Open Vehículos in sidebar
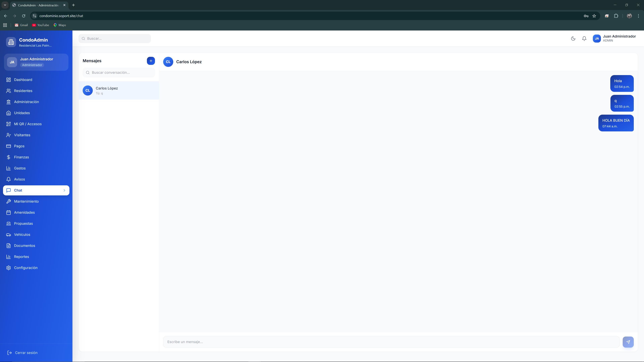The width and height of the screenshot is (644, 362). coord(22,235)
